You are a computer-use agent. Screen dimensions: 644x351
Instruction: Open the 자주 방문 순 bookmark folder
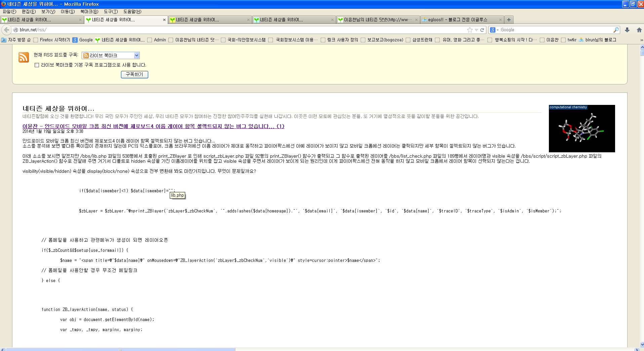click(x=16, y=40)
